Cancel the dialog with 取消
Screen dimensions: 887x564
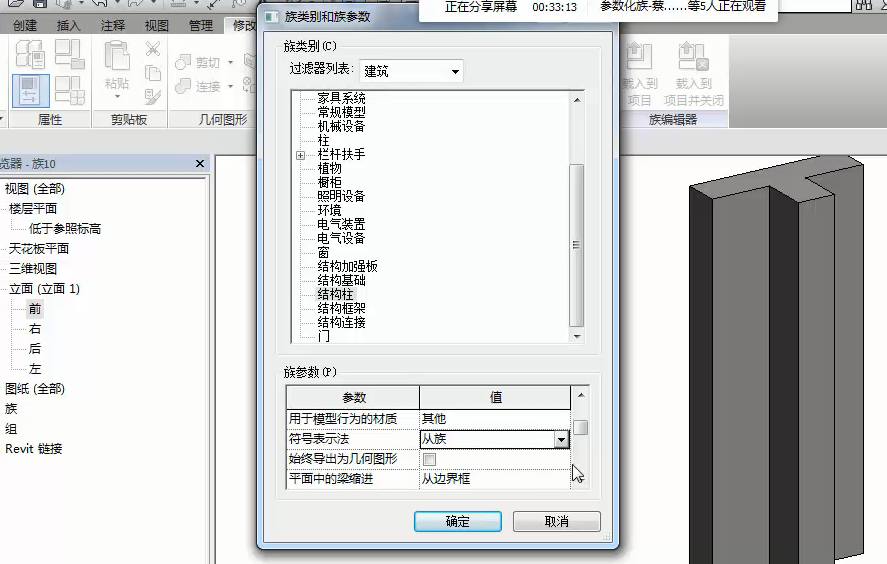557,522
